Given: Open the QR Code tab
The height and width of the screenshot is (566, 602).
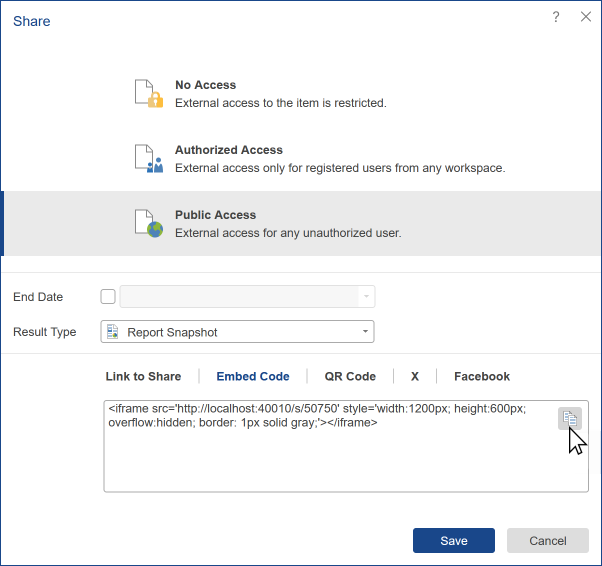Looking at the screenshot, I should pos(350,377).
